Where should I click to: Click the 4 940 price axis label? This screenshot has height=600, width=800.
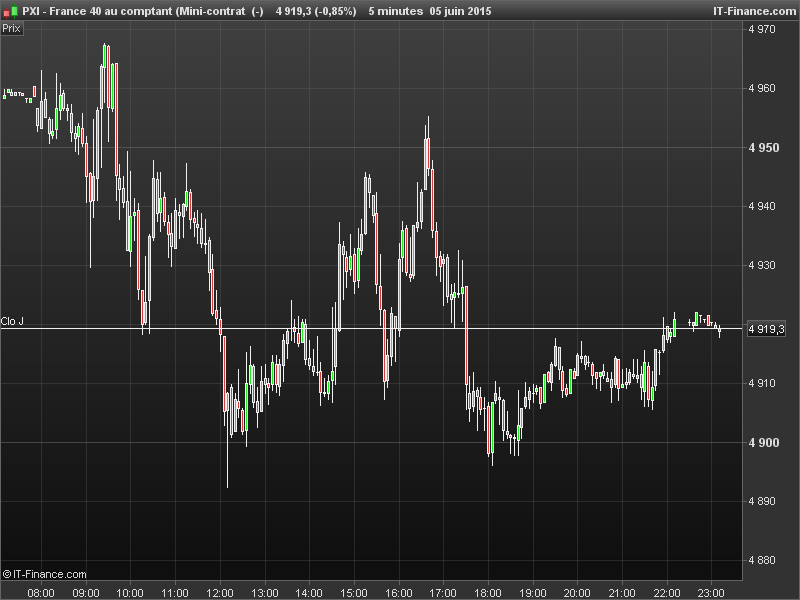[762, 206]
